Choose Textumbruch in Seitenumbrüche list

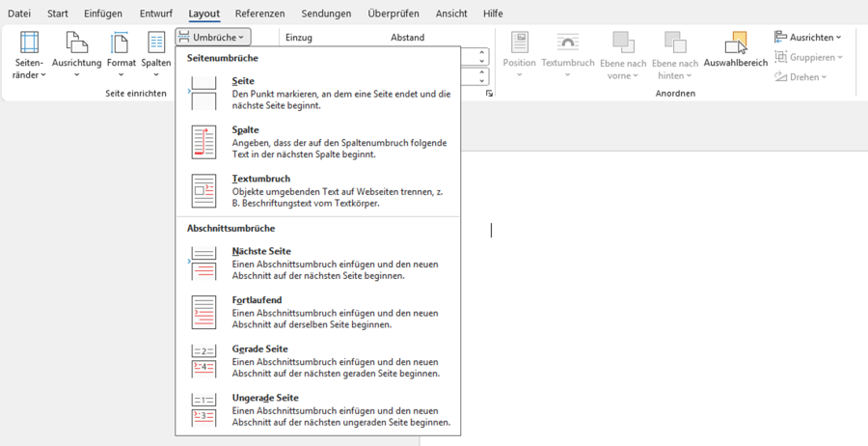317,190
